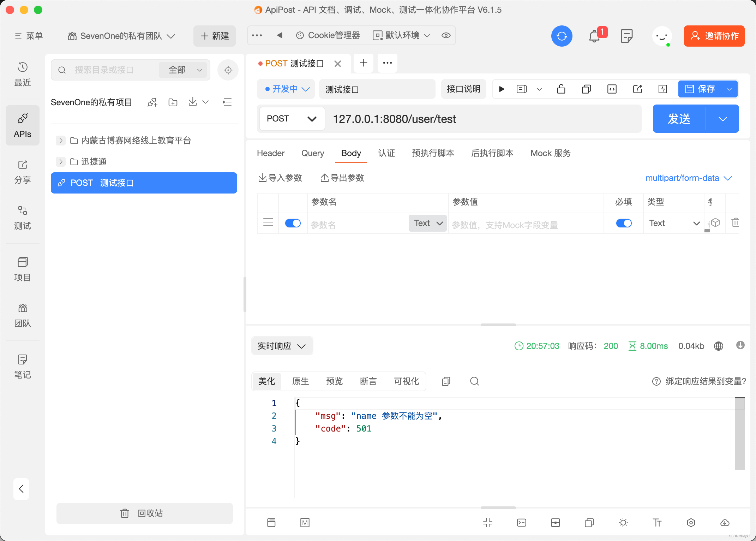The width and height of the screenshot is (756, 541).
Task: Click the blue sync refresh icon
Action: pos(562,36)
